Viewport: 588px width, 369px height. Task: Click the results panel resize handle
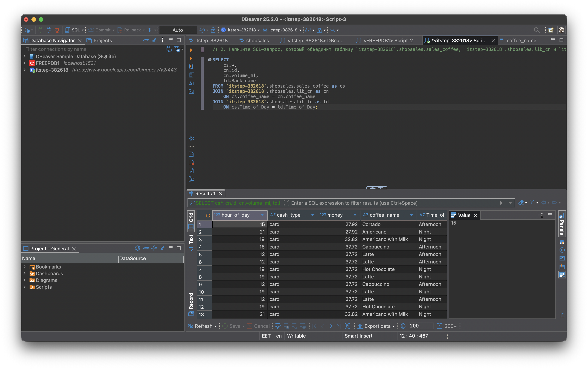click(x=376, y=188)
